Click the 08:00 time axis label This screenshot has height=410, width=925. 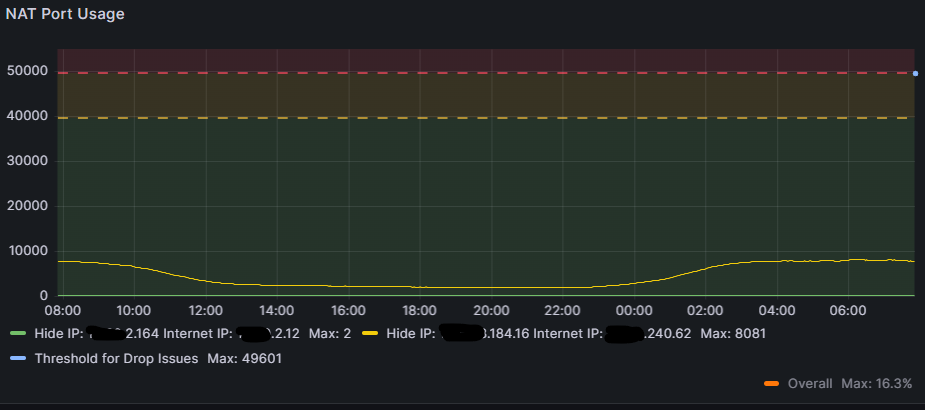click(x=62, y=310)
